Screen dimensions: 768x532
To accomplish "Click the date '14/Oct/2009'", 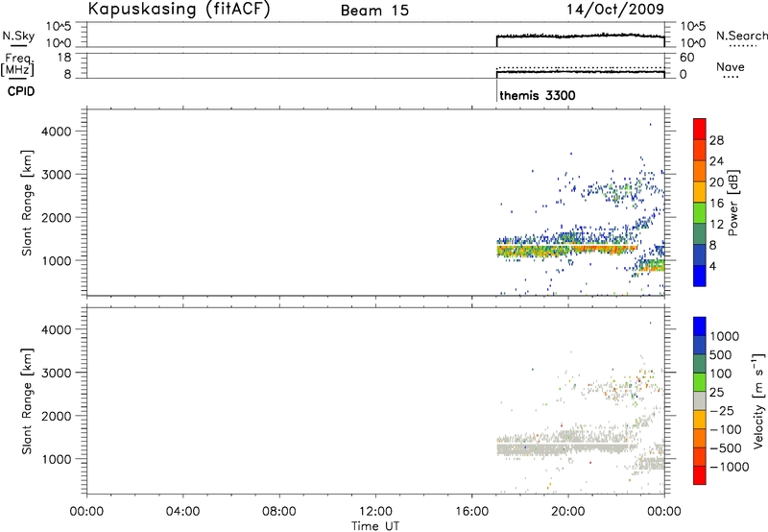I will 615,10.
